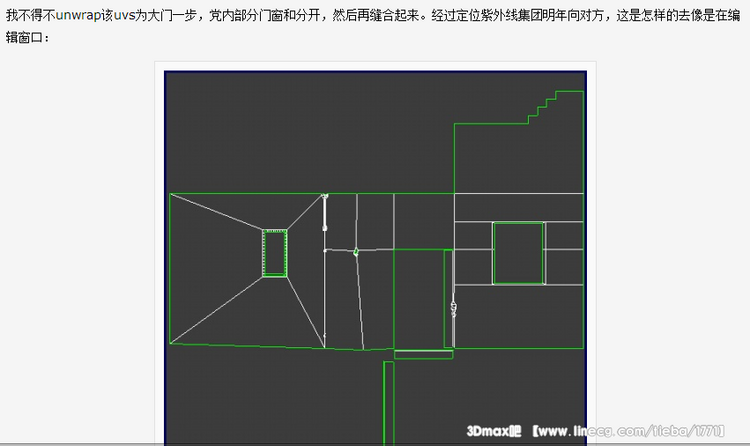750x446 pixels.
Task: Click the UV layout image thumbnail
Action: pyautogui.click(x=375, y=258)
